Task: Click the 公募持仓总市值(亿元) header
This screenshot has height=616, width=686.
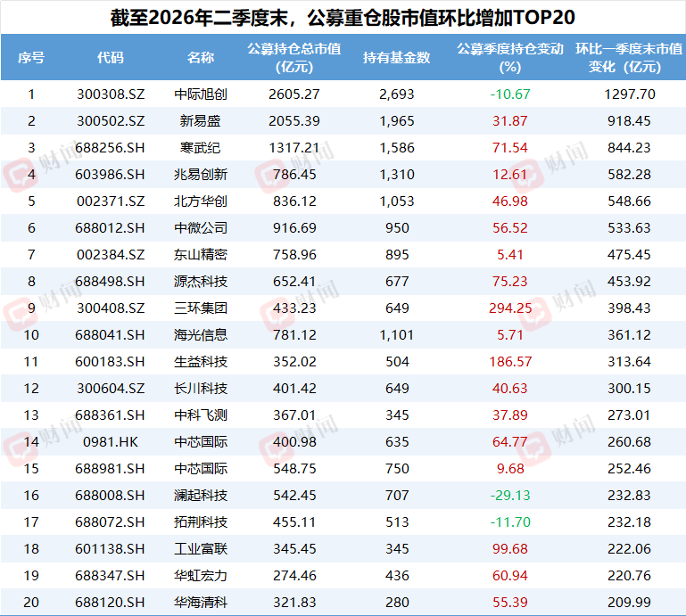Action: pyautogui.click(x=294, y=57)
